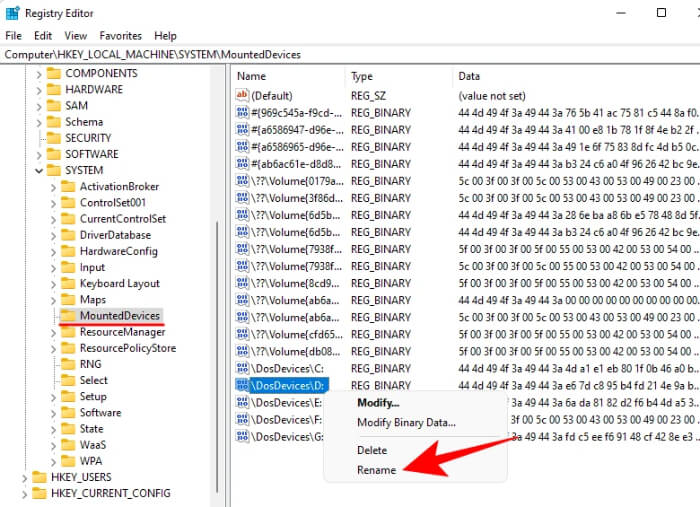Screen dimensions: 700x507
Task: Select the MountedDevices folder icon
Action: pyautogui.click(x=68, y=316)
